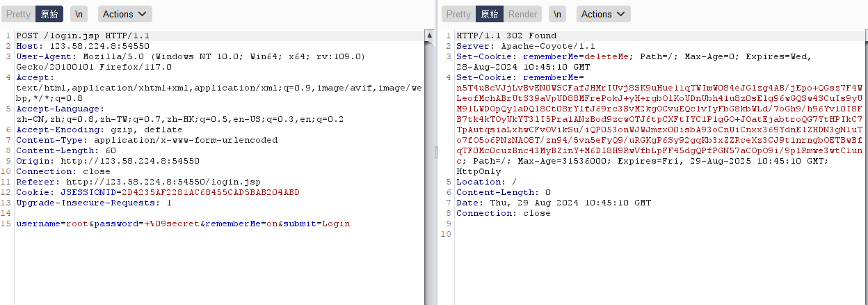Toggle the \n button in request panel
The image size is (868, 305).
point(79,14)
